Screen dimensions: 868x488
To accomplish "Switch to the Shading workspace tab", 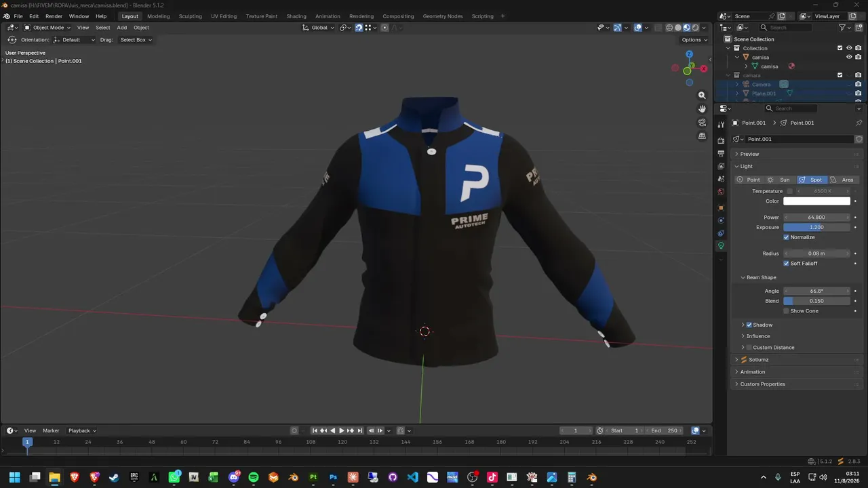I will pos(296,16).
